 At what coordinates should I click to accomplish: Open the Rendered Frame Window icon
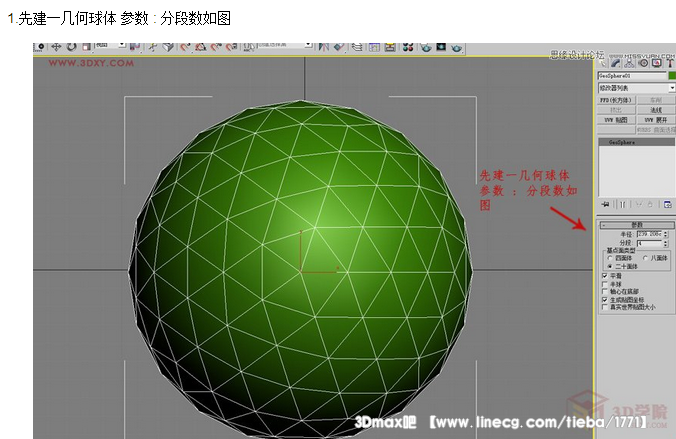coord(441,47)
